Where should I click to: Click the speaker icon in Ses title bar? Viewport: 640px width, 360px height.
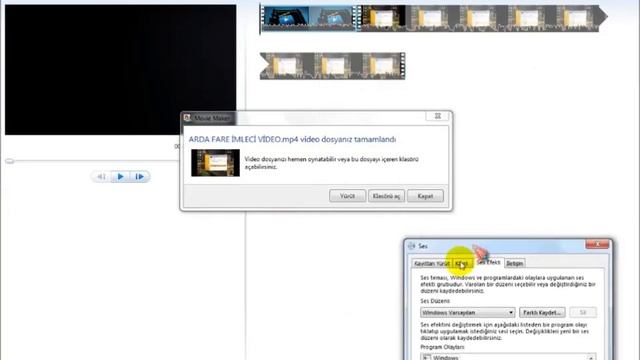point(411,246)
